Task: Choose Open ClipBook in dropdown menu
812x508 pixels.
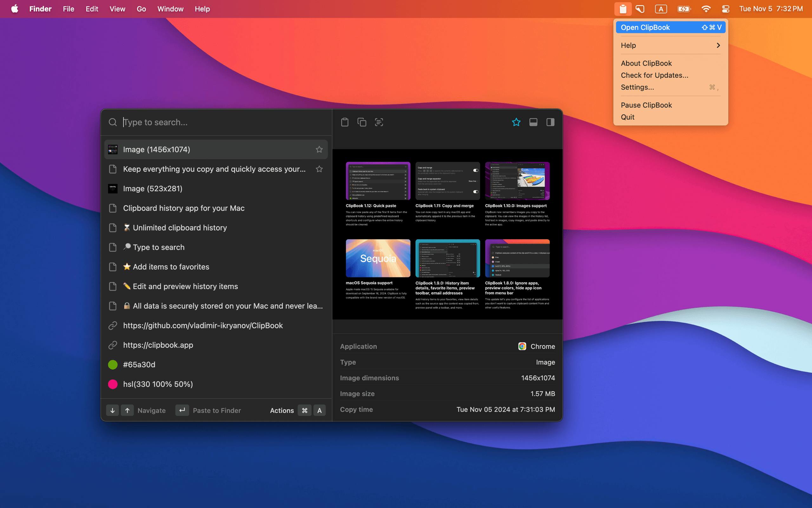Action: coord(671,27)
